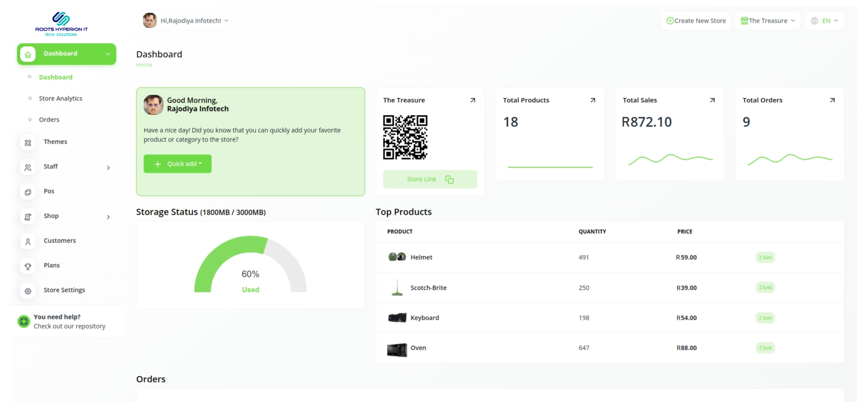
Task: Click the copy icon on Store Link
Action: coord(449,180)
